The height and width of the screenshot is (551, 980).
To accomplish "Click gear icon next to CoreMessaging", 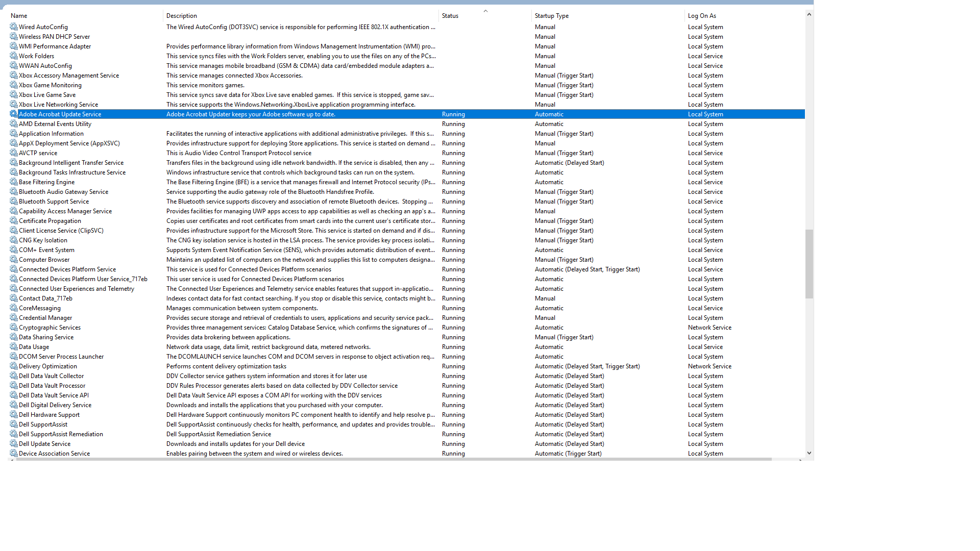I will pyautogui.click(x=13, y=308).
